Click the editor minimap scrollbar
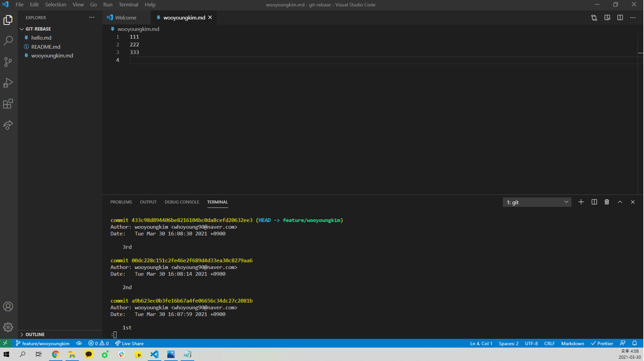Viewport: 644px width, 361px height. click(640, 114)
